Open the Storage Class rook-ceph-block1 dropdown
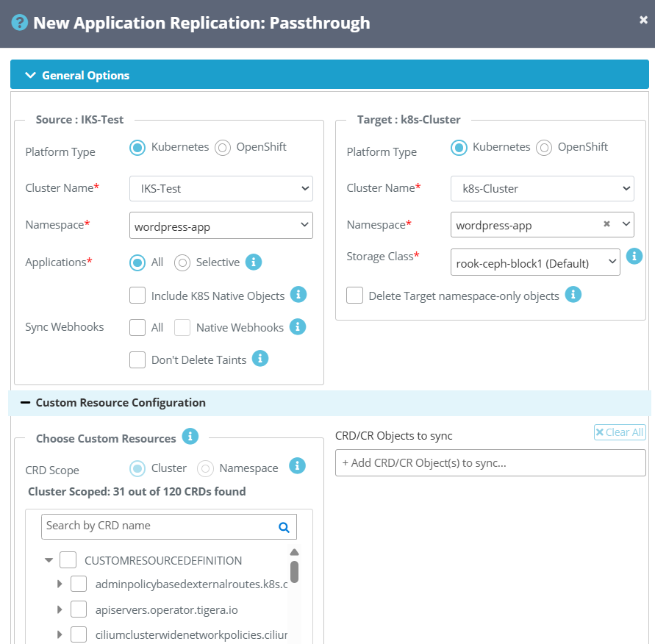Screen dimensions: 655x644 pyautogui.click(x=535, y=262)
